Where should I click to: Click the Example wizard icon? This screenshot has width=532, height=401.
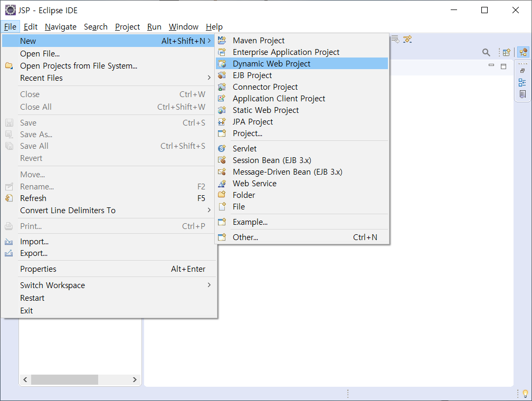[222, 222]
